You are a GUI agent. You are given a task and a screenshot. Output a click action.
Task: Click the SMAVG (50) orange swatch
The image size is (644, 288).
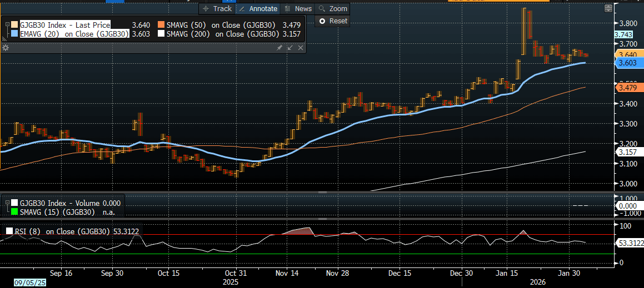pos(161,25)
